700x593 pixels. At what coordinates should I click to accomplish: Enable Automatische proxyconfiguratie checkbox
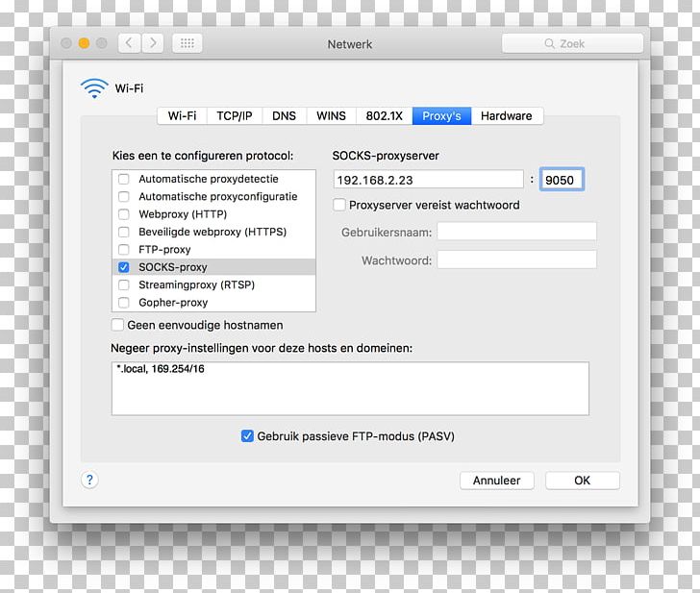tap(124, 197)
